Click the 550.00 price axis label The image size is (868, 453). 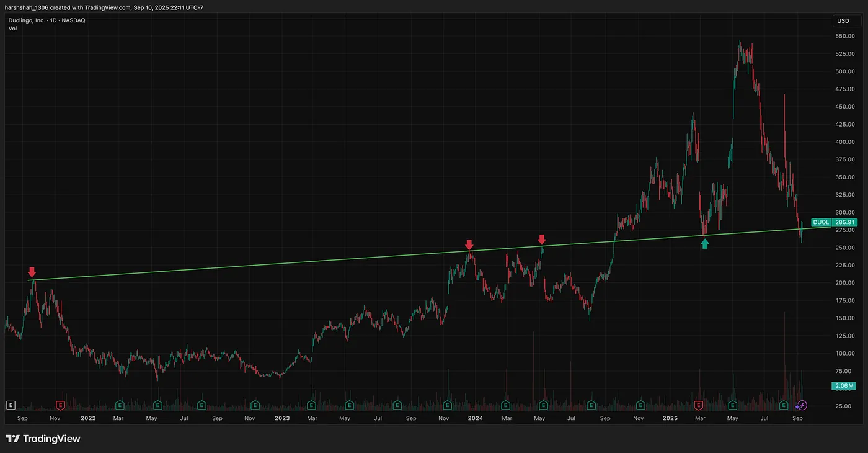(844, 36)
